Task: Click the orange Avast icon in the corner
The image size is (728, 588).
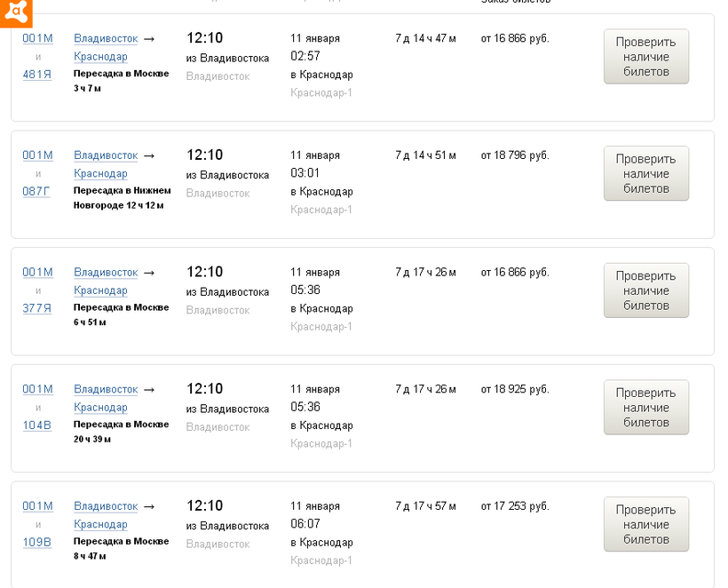Action: (x=16, y=12)
